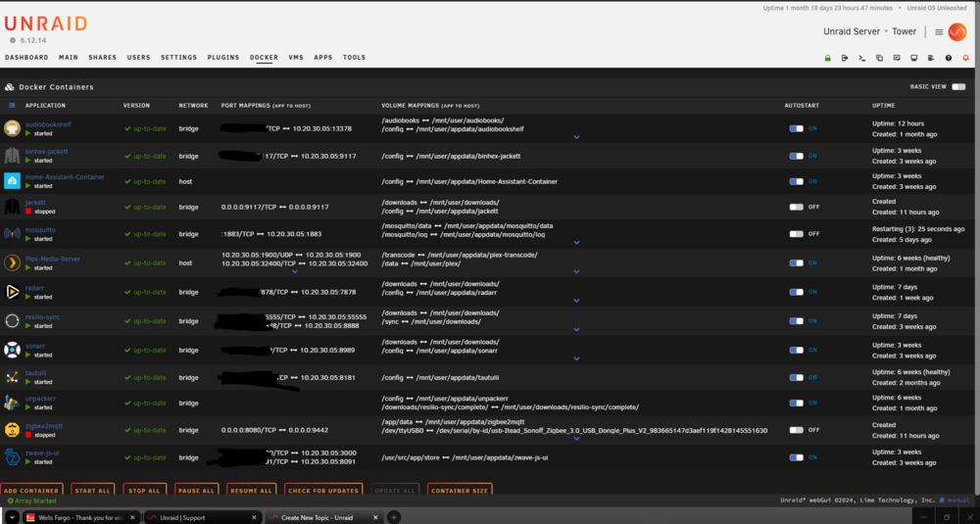Disable autostart for Plex-Media-Server
This screenshot has width=980, height=524.
796,262
